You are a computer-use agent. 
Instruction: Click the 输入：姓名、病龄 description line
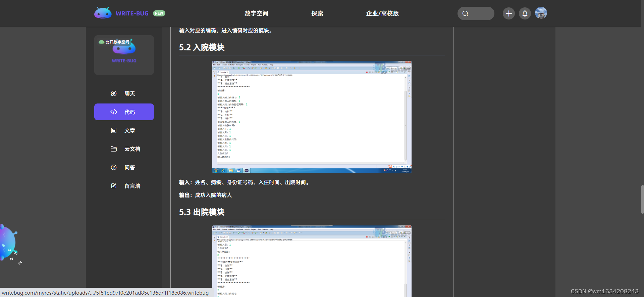pyautogui.click(x=245, y=182)
